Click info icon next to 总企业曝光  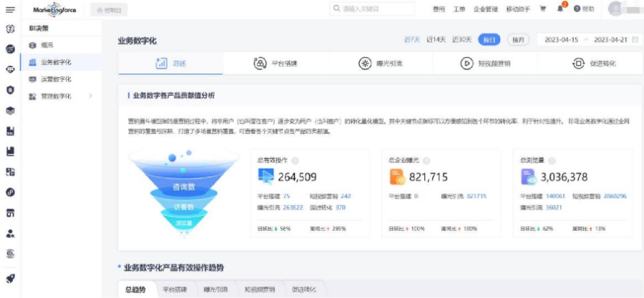[426, 161]
